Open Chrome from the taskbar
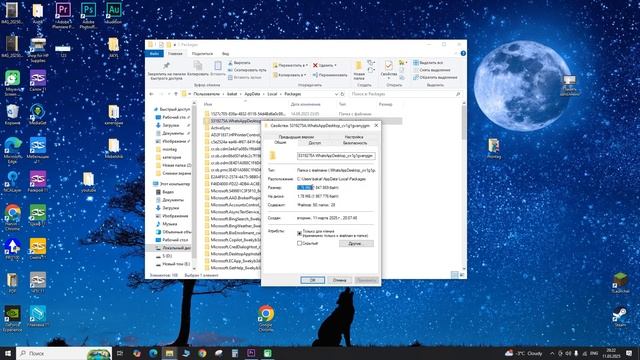Viewport: 640px width, 360px height. click(x=202, y=353)
